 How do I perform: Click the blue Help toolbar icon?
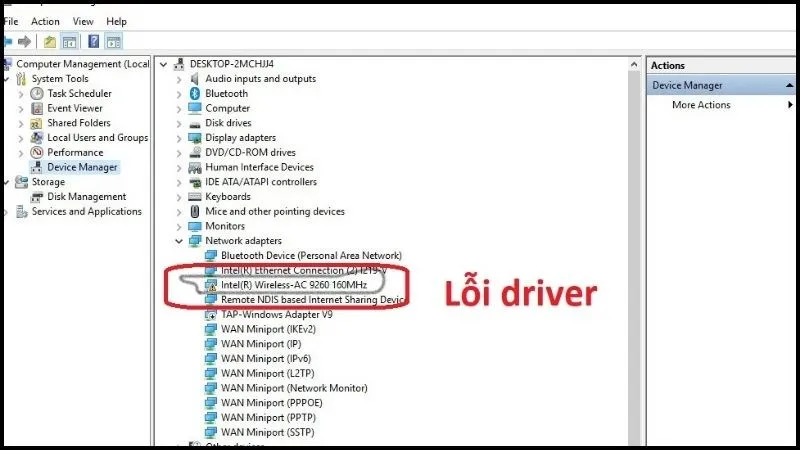click(93, 41)
